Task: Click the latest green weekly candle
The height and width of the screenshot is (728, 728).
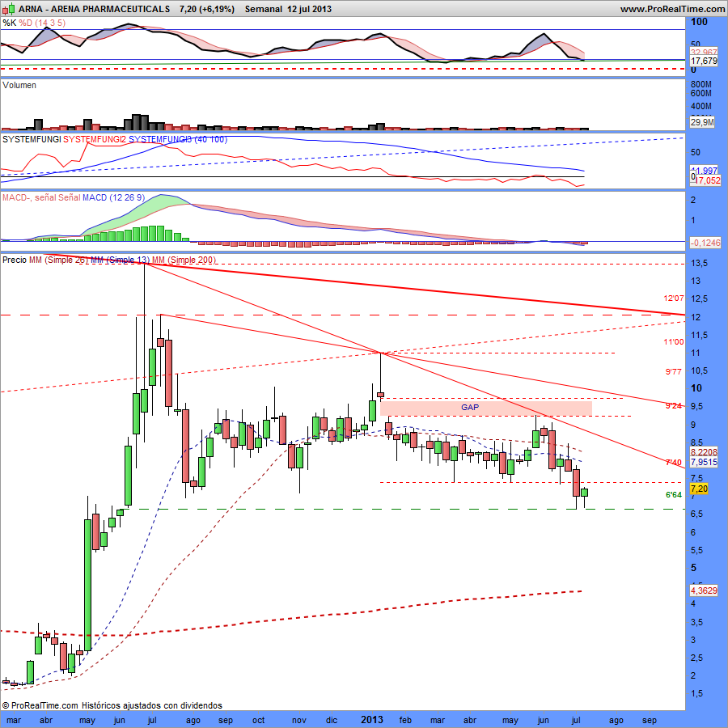Action: click(x=585, y=493)
